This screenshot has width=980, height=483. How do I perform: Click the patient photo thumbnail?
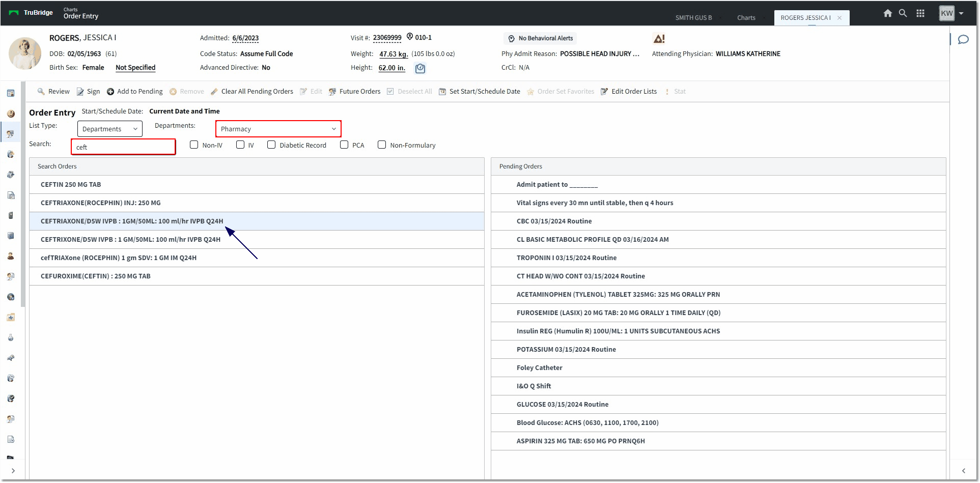[24, 53]
